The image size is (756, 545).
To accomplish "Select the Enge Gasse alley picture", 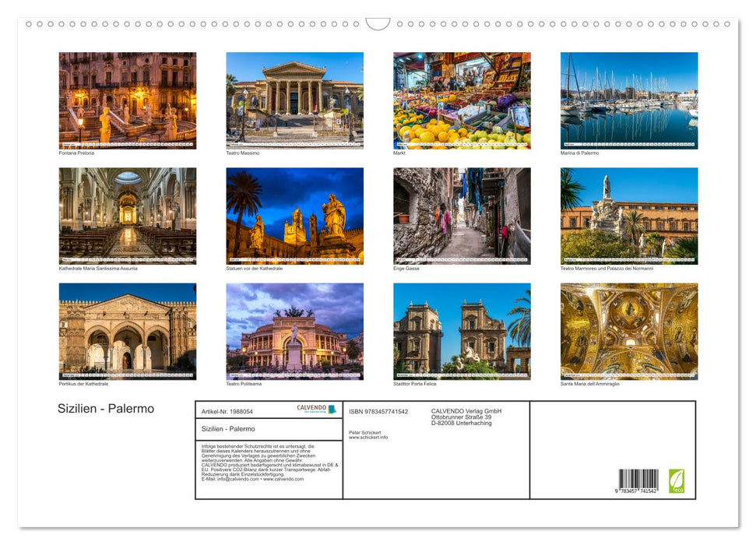I will (462, 216).
